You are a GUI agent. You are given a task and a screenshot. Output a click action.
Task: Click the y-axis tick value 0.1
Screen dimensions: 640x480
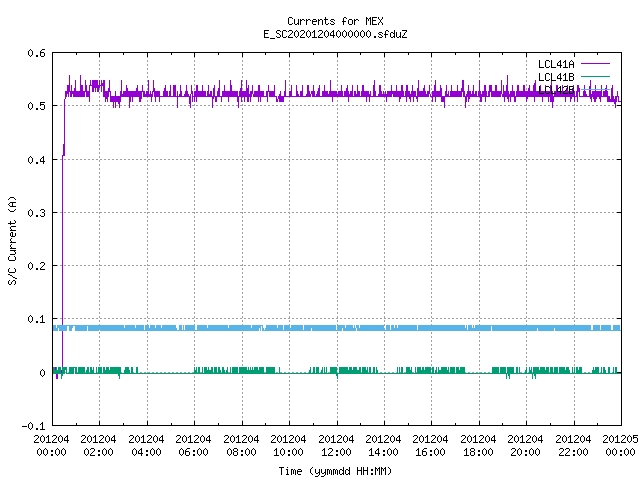(x=36, y=319)
